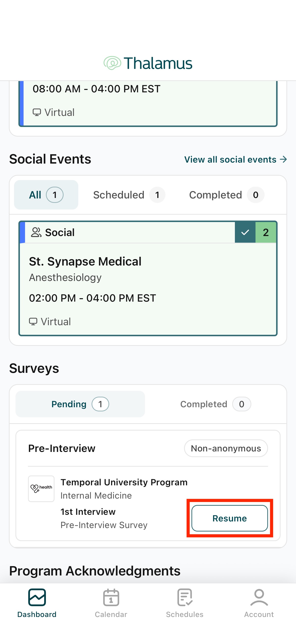Viewport: 296px width, 644px height.
Task: Open the Calendar icon in bottom bar
Action: click(111, 597)
